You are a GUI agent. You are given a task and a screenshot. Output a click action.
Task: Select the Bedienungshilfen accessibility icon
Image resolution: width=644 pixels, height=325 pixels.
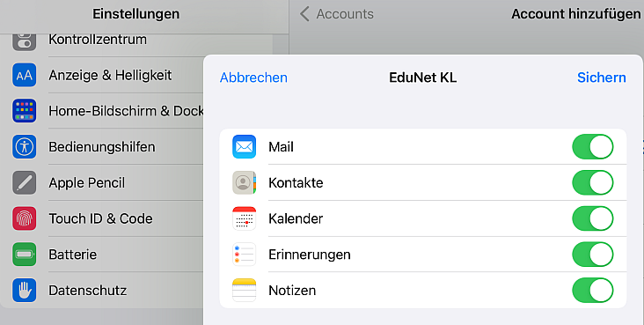point(25,146)
